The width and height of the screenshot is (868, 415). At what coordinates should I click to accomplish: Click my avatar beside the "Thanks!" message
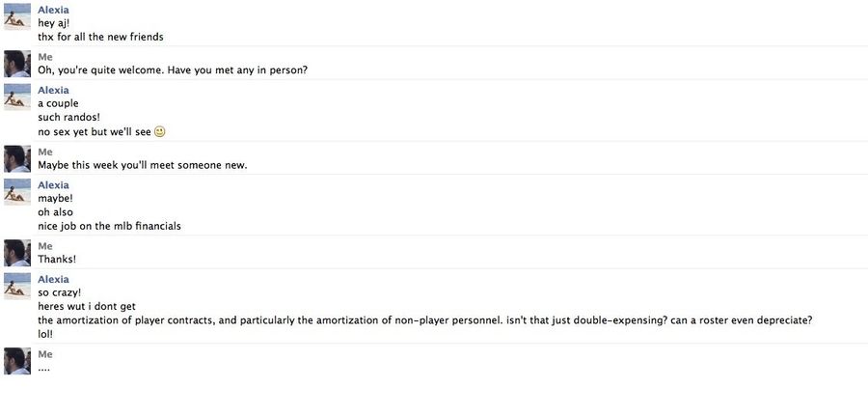[x=17, y=253]
